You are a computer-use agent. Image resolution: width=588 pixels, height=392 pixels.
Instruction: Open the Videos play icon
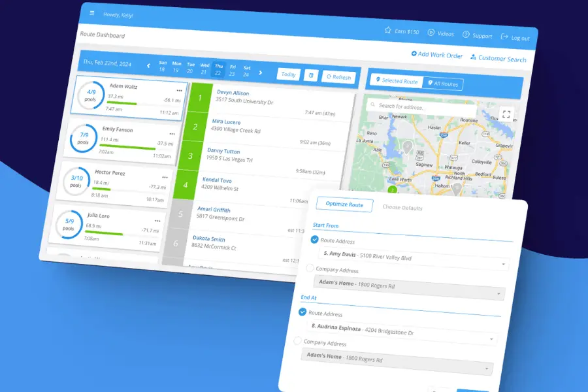coord(431,33)
